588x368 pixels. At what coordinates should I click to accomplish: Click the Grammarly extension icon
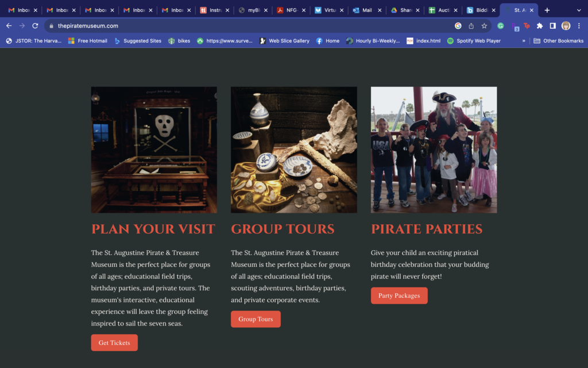point(501,26)
